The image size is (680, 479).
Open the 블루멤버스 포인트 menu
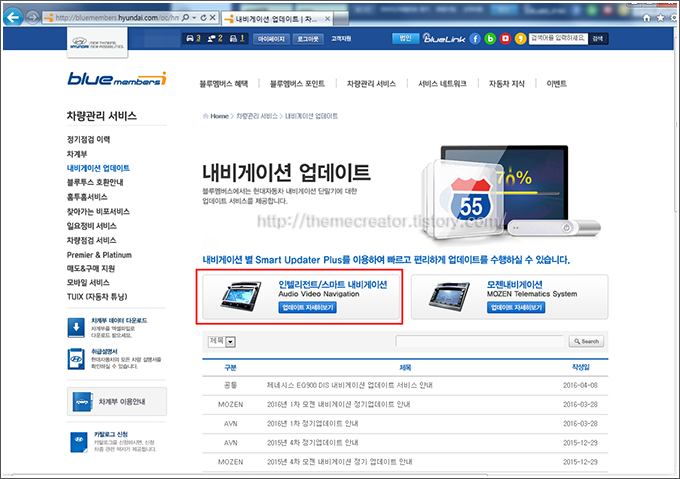tap(297, 84)
